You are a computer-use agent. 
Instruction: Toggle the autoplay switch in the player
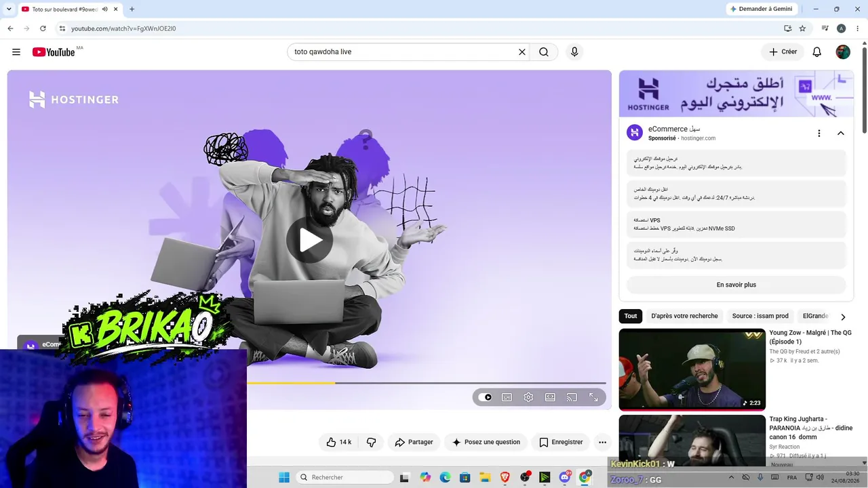(485, 397)
